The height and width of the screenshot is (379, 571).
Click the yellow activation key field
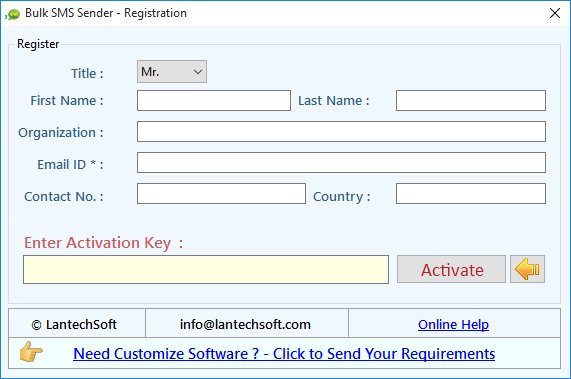(x=206, y=269)
